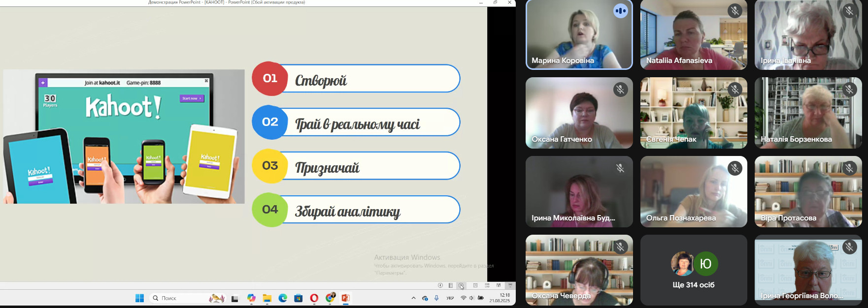Image resolution: width=868 pixels, height=308 pixels.
Task: Click the Грай в реальному часі text
Action: (358, 124)
